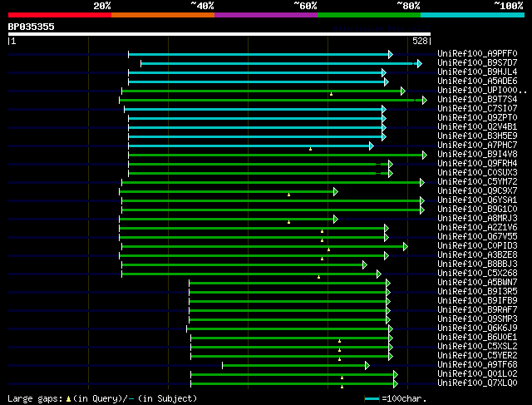Select the UniRef100_Q01L02 label
This screenshot has width=532, height=405.
[x=477, y=374]
